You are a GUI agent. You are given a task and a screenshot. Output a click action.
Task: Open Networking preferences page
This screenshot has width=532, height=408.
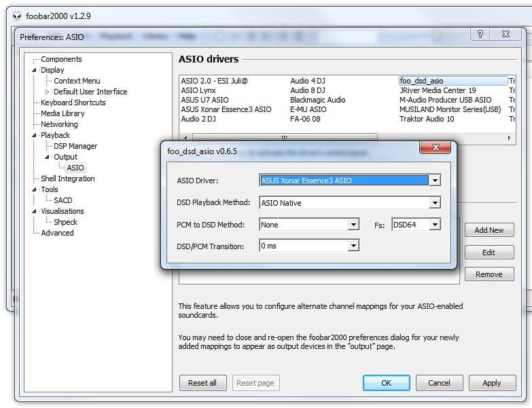point(59,124)
